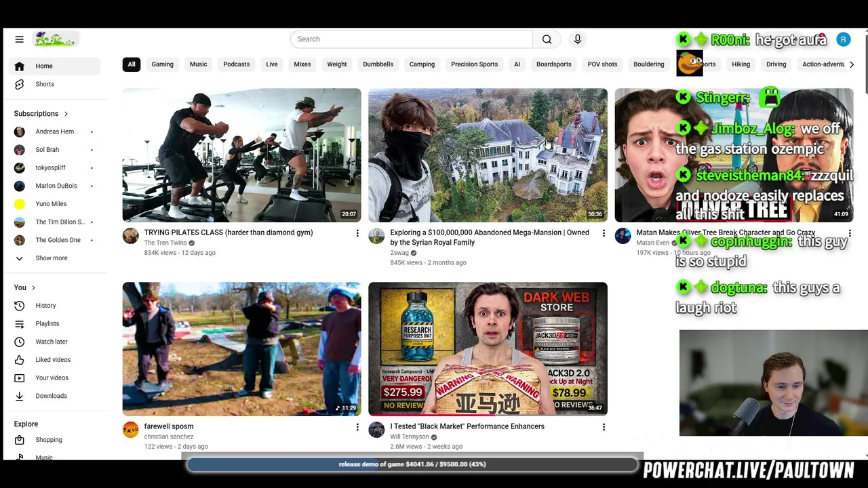Select the Music filter chip
Viewport: 868px width, 488px height.
(x=198, y=64)
